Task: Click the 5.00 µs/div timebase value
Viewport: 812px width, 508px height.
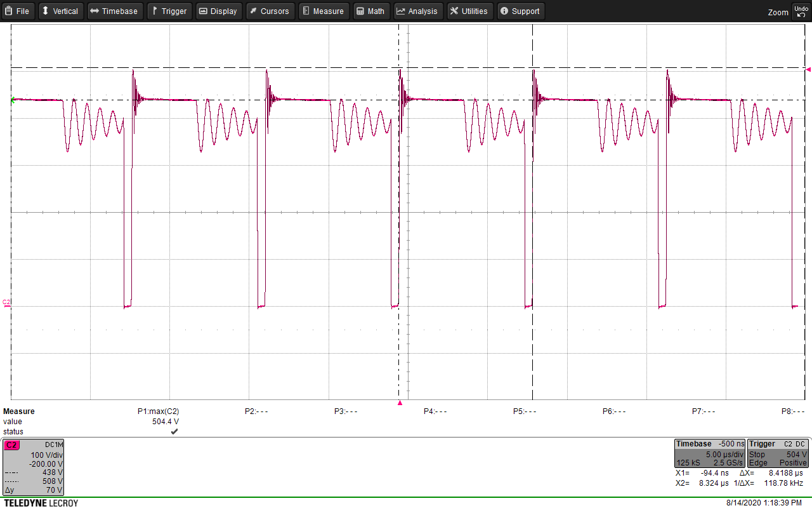Action: click(x=724, y=455)
